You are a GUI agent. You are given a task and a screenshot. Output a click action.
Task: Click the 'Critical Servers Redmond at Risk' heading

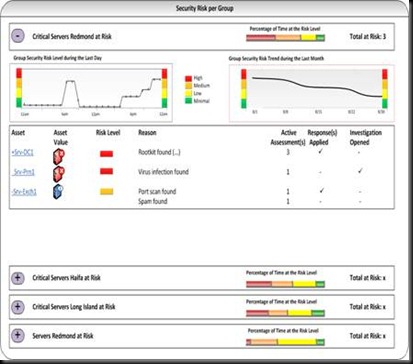(x=72, y=36)
